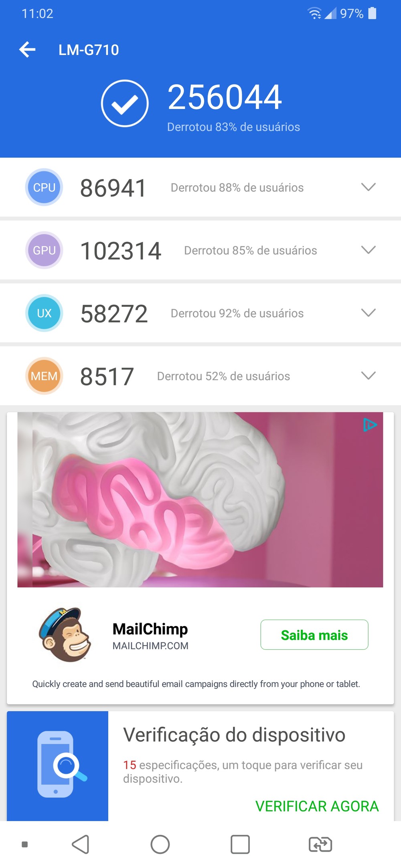Expand the MEM score details chevron

click(368, 376)
